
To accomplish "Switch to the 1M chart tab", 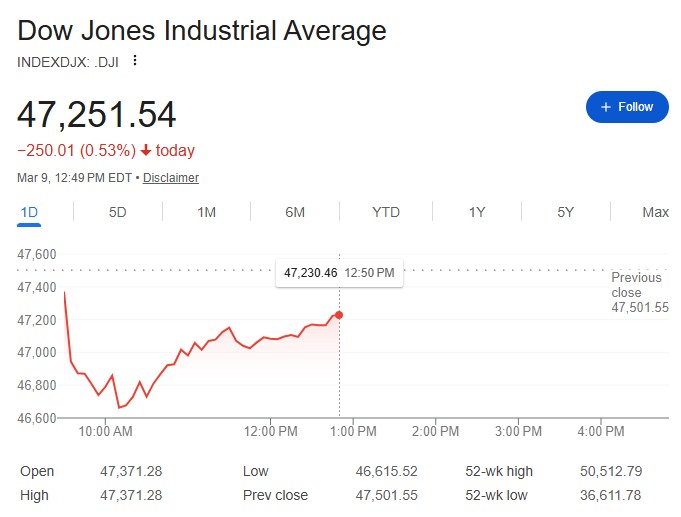I will 206,212.
